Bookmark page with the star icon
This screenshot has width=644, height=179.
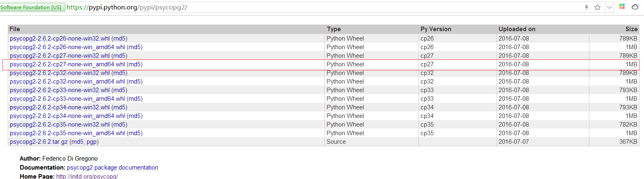[598, 7]
